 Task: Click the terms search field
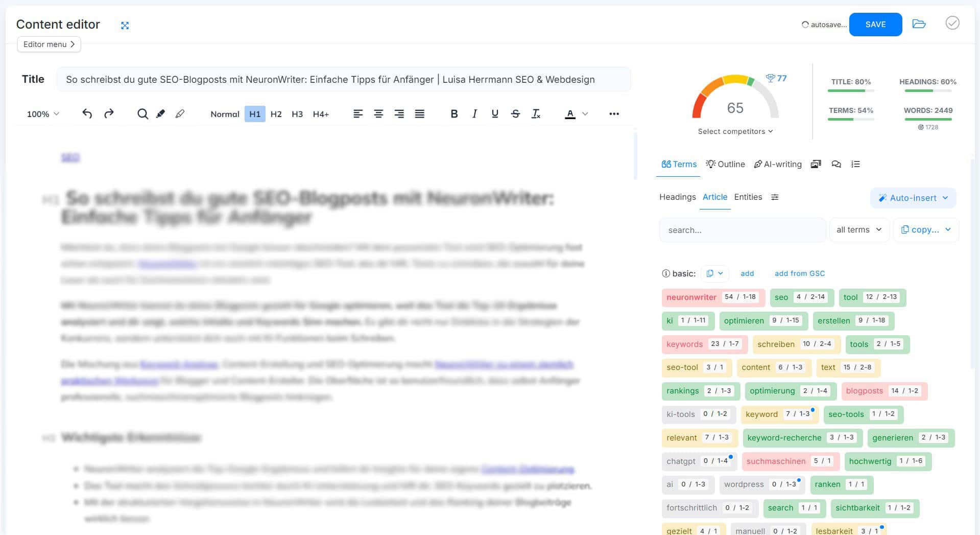pos(742,230)
